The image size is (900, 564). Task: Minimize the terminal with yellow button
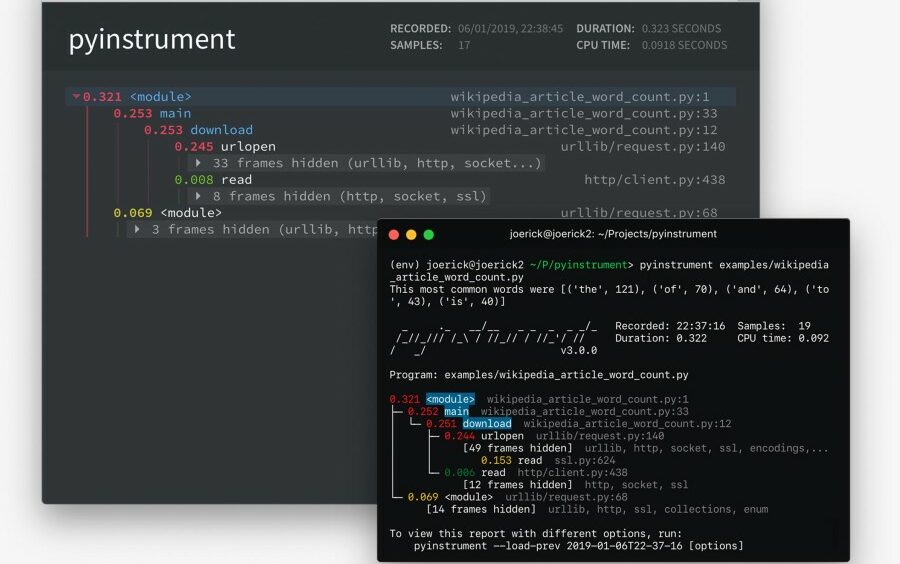click(x=411, y=234)
